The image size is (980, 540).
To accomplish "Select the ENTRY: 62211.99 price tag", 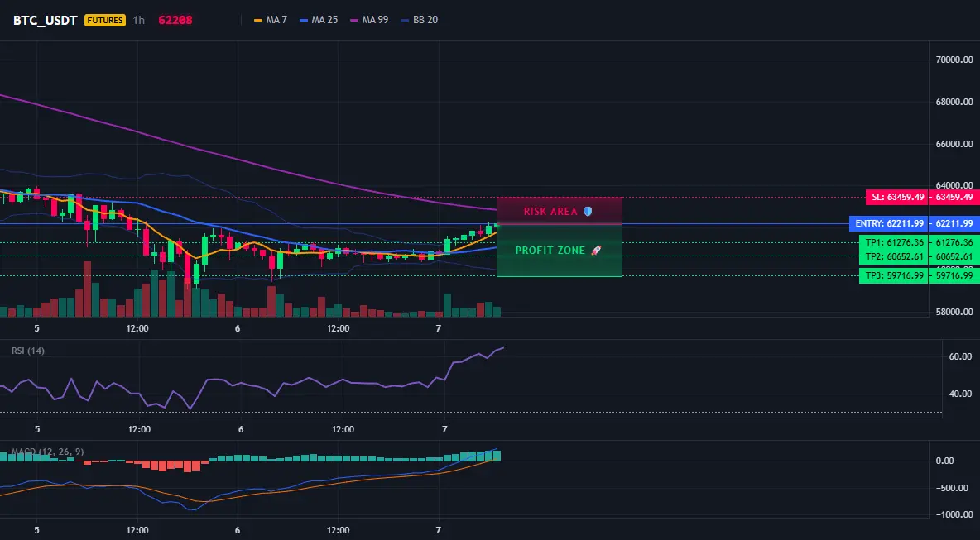I will (888, 223).
